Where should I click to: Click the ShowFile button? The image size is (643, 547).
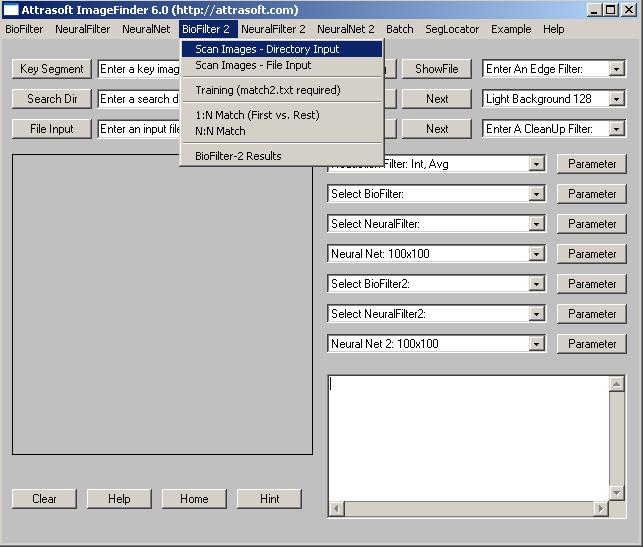tap(437, 69)
